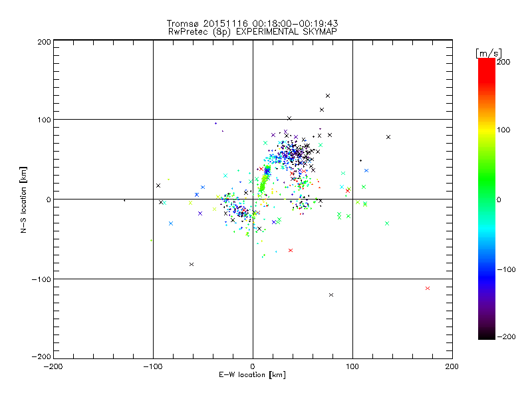Click the plot title 'Tromsø 20151116 00:18:00-00:19:43'
Viewport: 532px width, 399px height.
pyautogui.click(x=252, y=23)
